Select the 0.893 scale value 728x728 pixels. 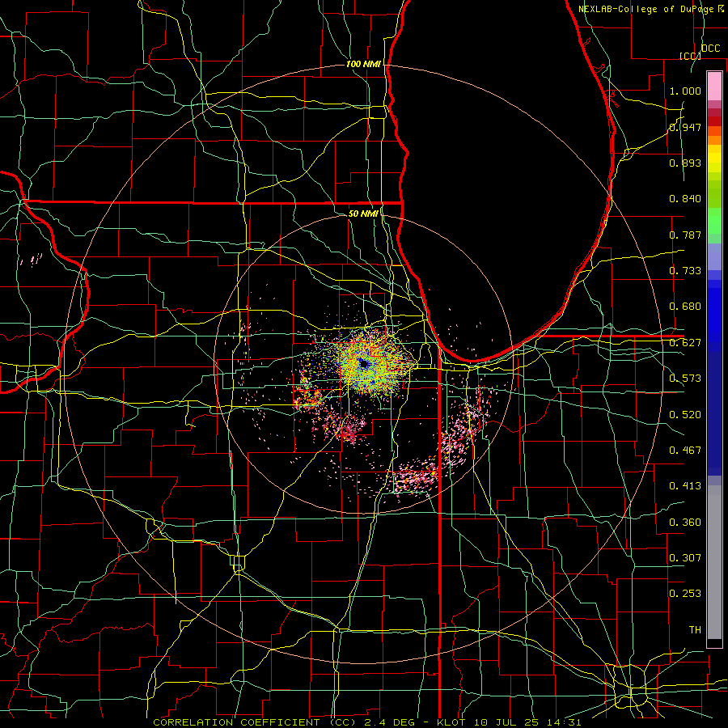tap(685, 163)
